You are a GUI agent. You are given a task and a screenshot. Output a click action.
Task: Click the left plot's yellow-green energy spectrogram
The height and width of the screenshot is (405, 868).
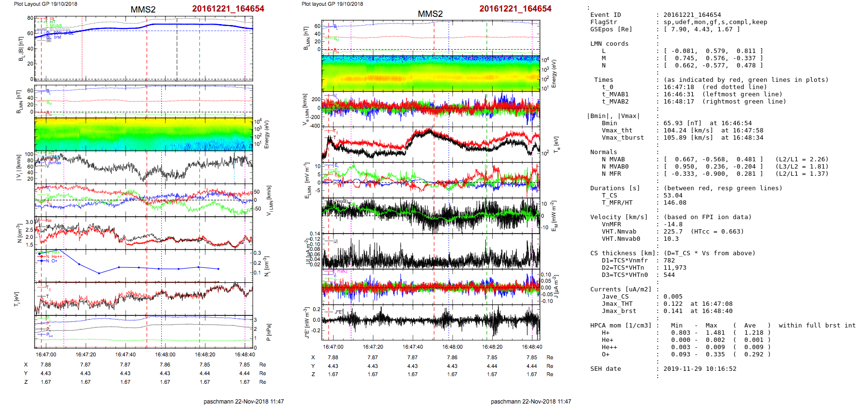[143, 134]
